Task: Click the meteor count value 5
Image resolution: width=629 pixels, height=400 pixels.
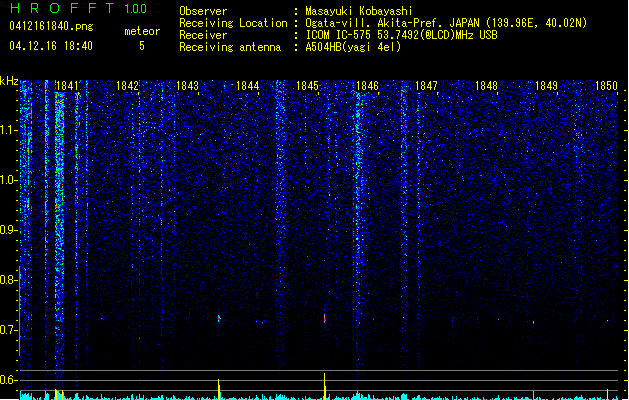Action: pyautogui.click(x=142, y=46)
